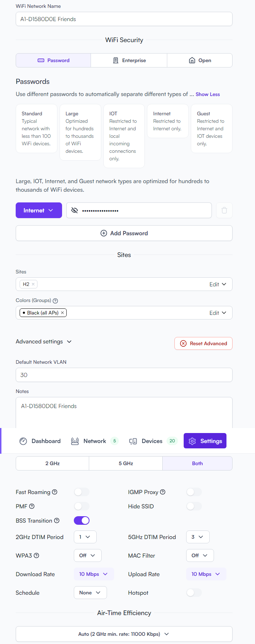The height and width of the screenshot is (644, 255).
Task: Open the Fast Roaming help tooltip icon
Action: 55,492
